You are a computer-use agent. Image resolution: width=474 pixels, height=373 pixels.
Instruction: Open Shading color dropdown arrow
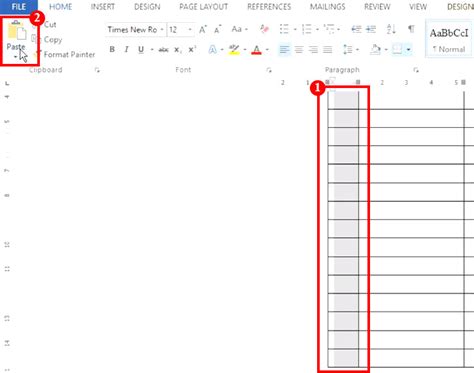(x=386, y=50)
